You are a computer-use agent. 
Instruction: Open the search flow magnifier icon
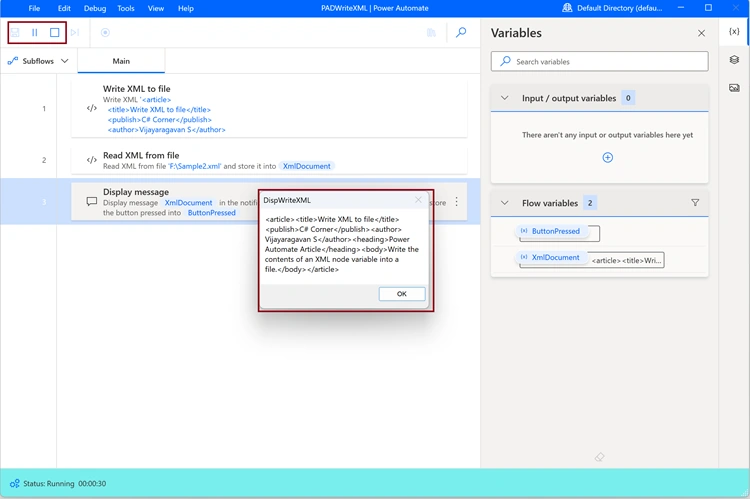pyautogui.click(x=461, y=32)
